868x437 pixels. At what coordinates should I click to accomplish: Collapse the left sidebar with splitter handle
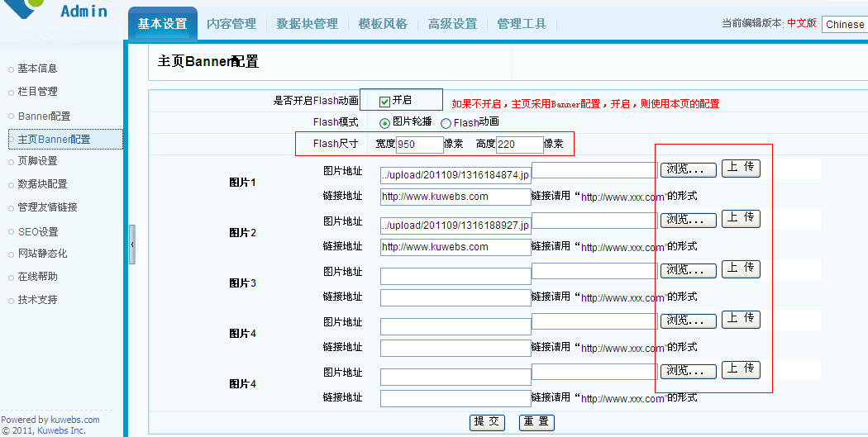click(132, 244)
